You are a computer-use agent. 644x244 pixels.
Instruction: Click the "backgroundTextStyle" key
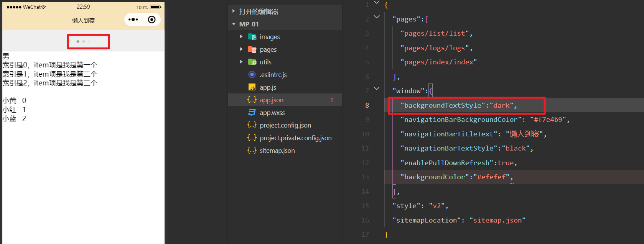(443, 105)
